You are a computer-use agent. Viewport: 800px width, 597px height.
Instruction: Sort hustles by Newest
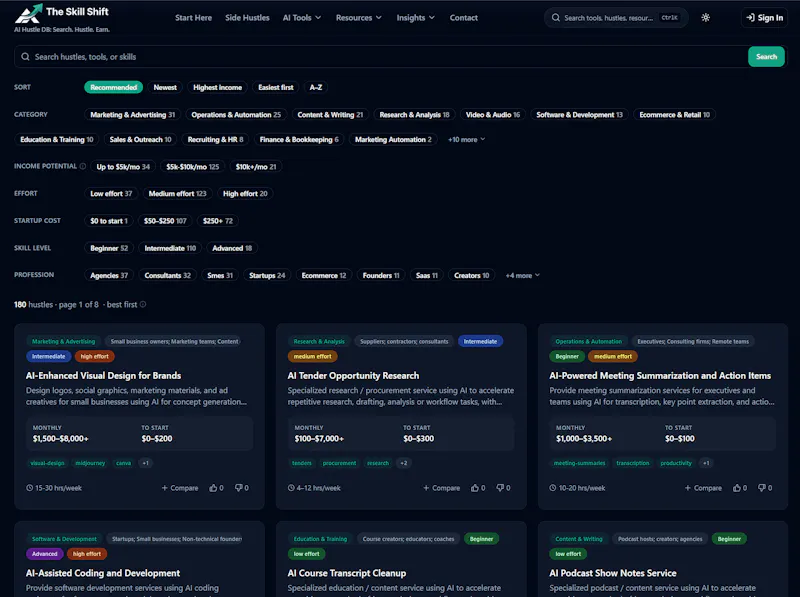coord(165,87)
